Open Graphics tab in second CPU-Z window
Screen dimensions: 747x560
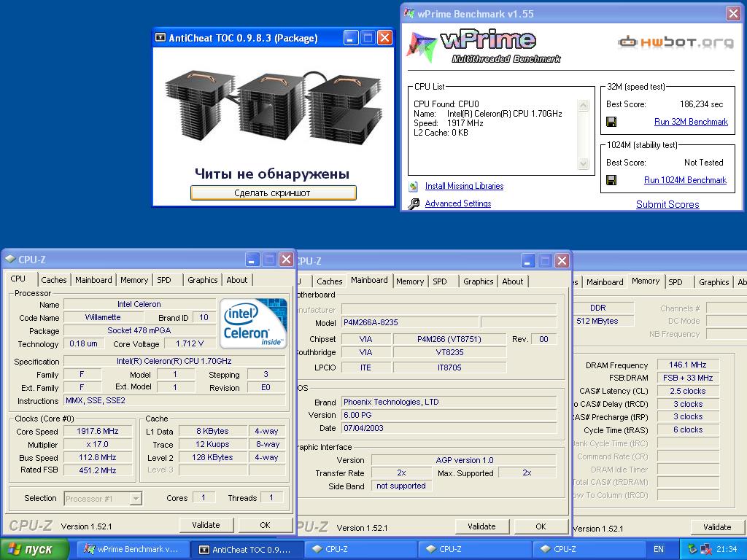(479, 281)
